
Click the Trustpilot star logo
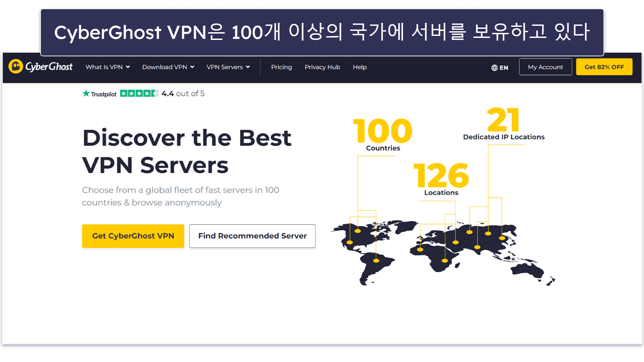pyautogui.click(x=86, y=93)
